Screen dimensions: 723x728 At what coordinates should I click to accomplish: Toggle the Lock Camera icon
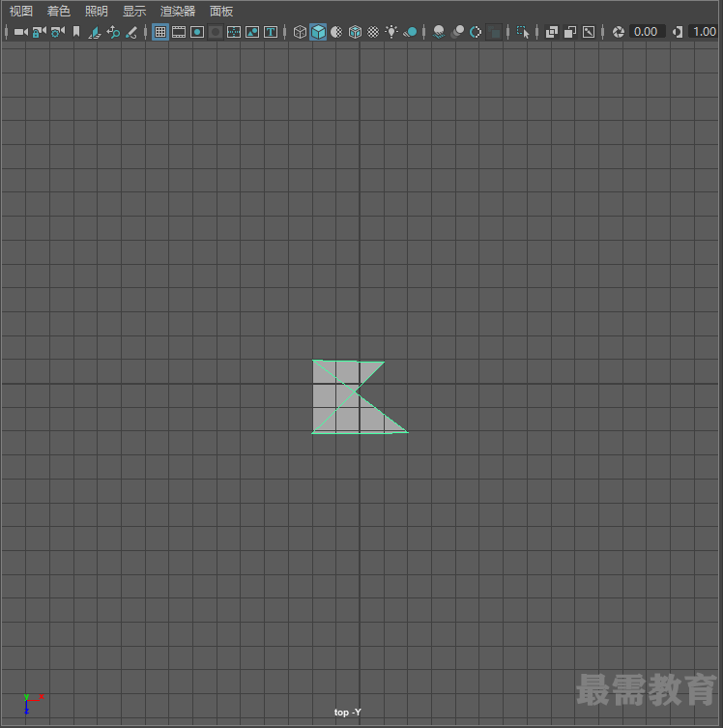pos(40,32)
